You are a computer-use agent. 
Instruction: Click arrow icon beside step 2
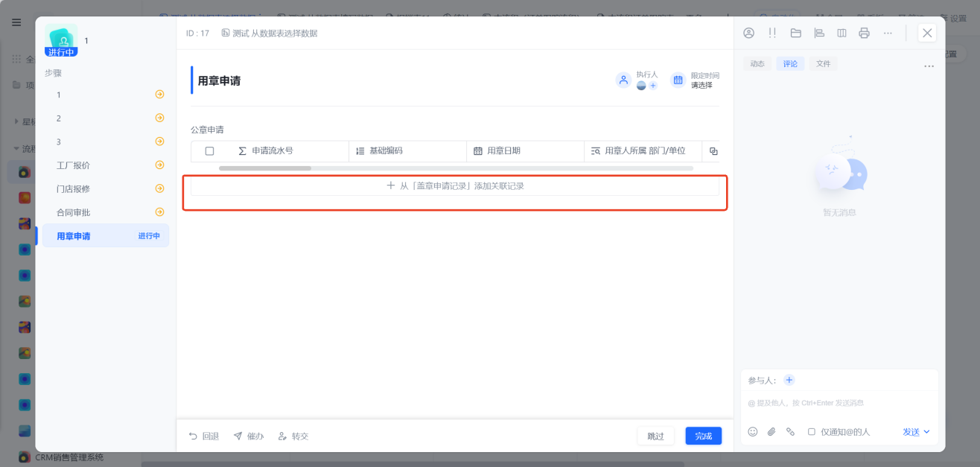(159, 118)
